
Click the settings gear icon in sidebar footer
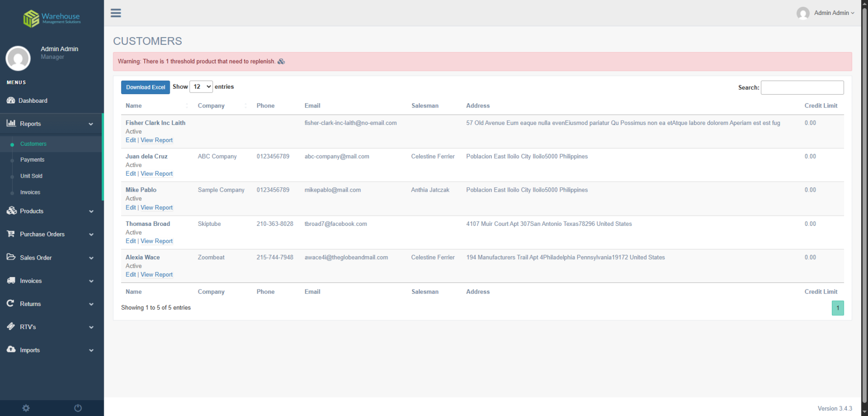coord(26,408)
